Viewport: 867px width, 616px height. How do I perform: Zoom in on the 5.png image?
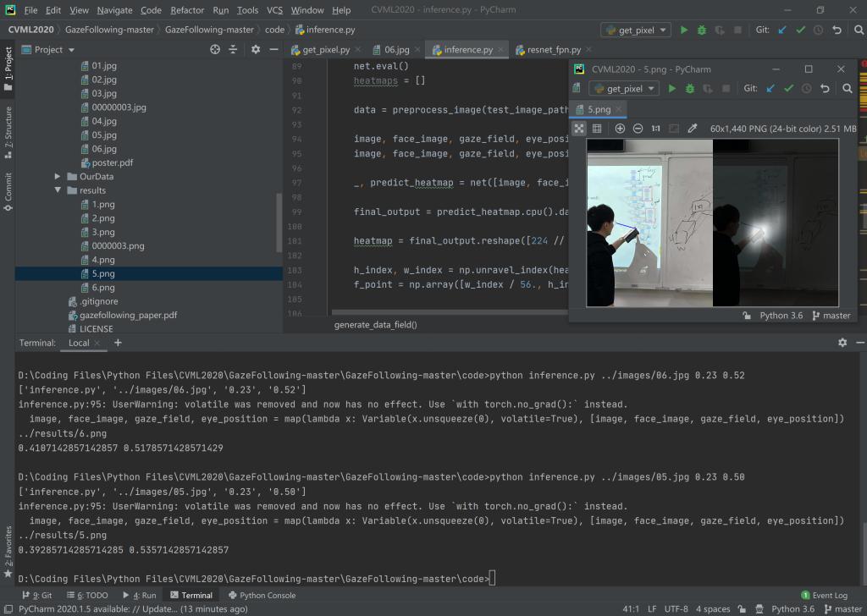(x=620, y=129)
